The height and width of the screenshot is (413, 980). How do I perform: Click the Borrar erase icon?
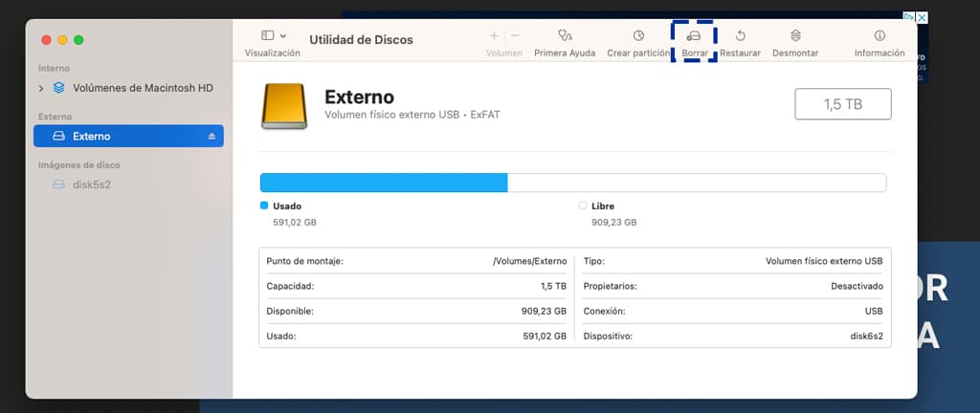click(694, 36)
